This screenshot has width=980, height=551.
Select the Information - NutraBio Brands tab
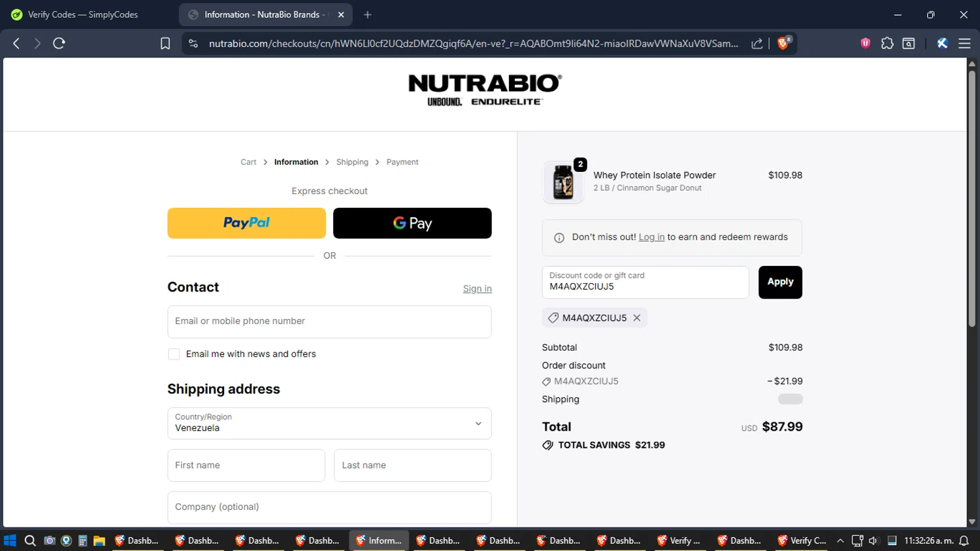(265, 14)
